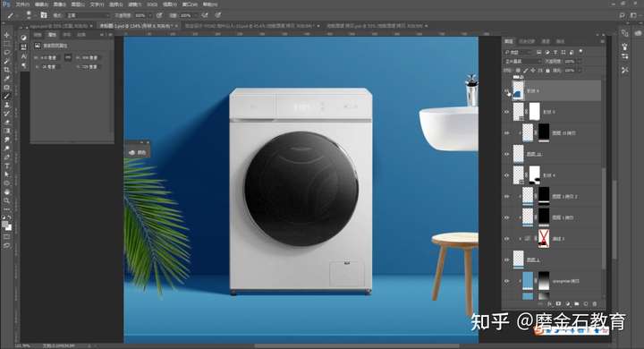
Task: Click the delete layer trash icon
Action: pos(594,303)
